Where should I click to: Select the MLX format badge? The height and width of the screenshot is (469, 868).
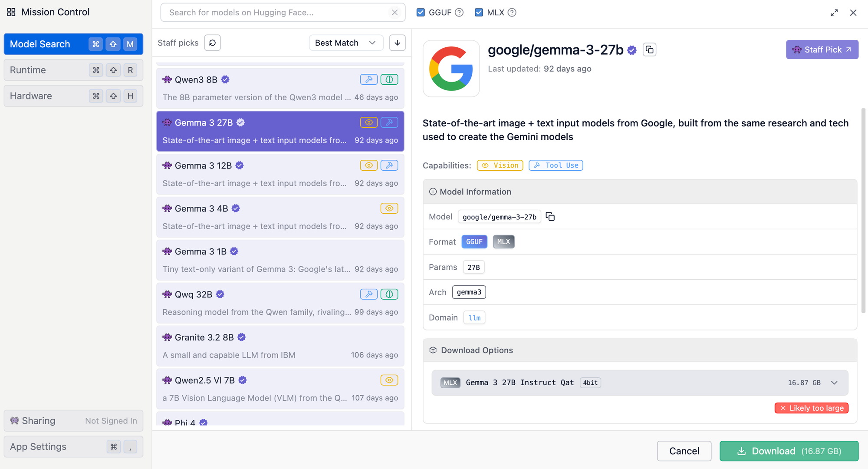[503, 242]
